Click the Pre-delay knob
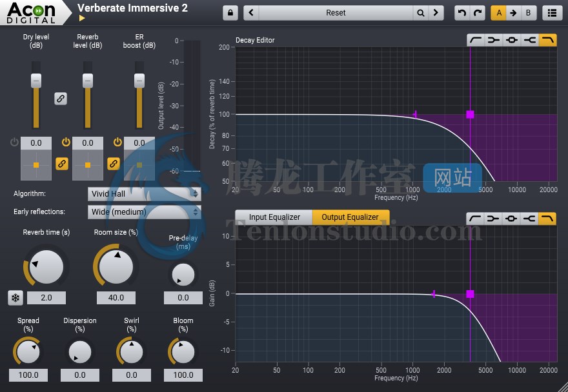 point(183,275)
